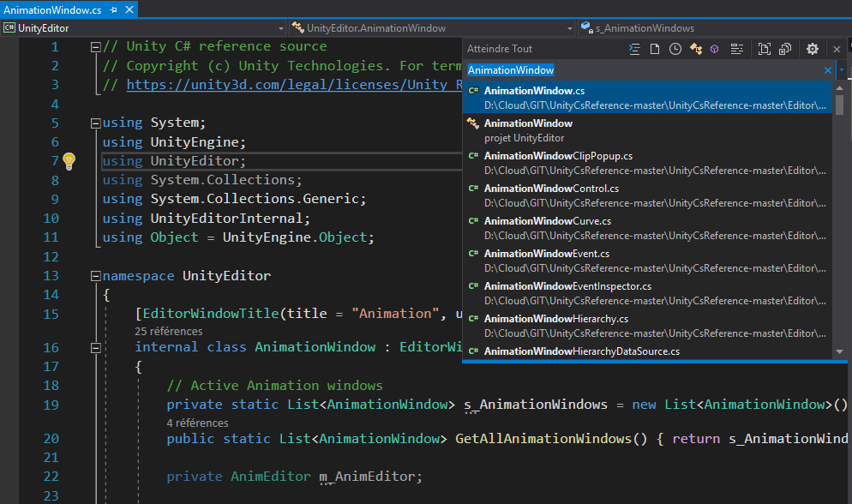Collapse the AnimationWindow class block
This screenshot has width=852, height=504.
95,348
